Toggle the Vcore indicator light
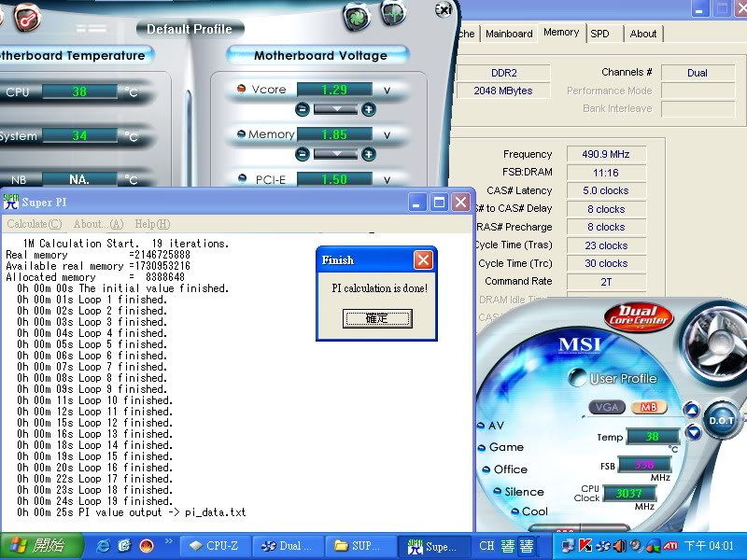The image size is (747, 560). coord(242,89)
